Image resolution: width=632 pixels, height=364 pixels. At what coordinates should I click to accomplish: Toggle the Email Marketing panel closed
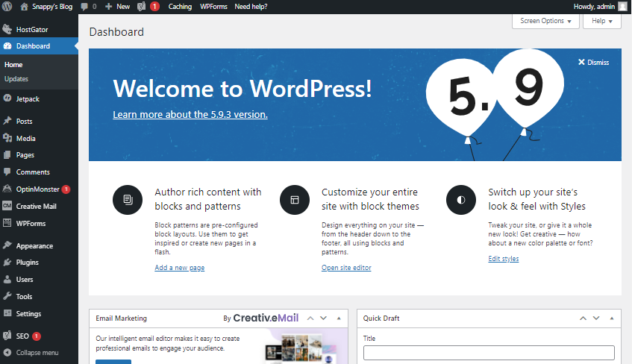[338, 318]
